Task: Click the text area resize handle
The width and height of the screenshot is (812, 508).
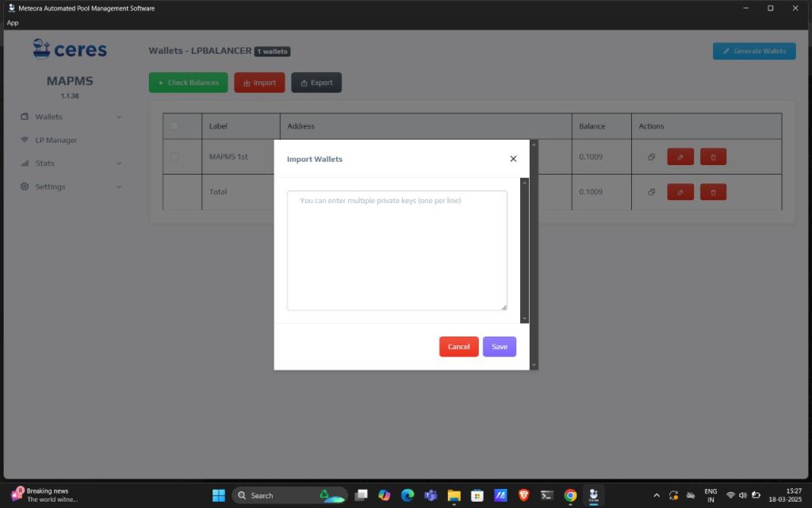Action: tap(504, 307)
